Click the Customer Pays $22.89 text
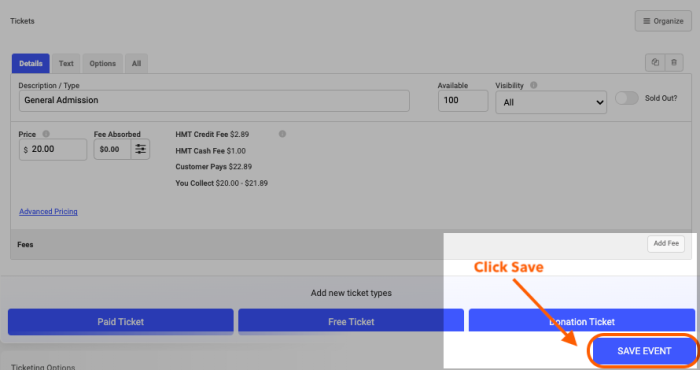 click(213, 167)
